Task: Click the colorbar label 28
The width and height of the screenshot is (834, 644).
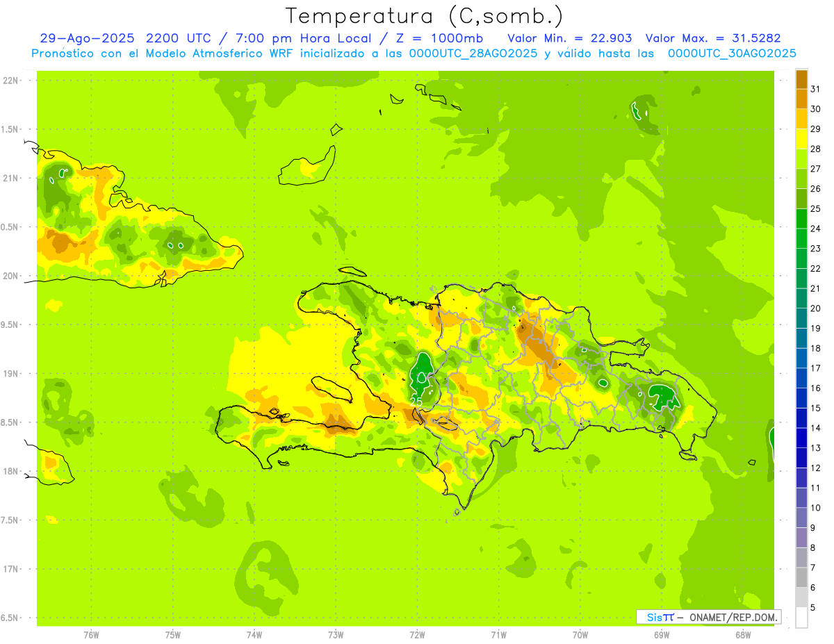Action: [815, 149]
